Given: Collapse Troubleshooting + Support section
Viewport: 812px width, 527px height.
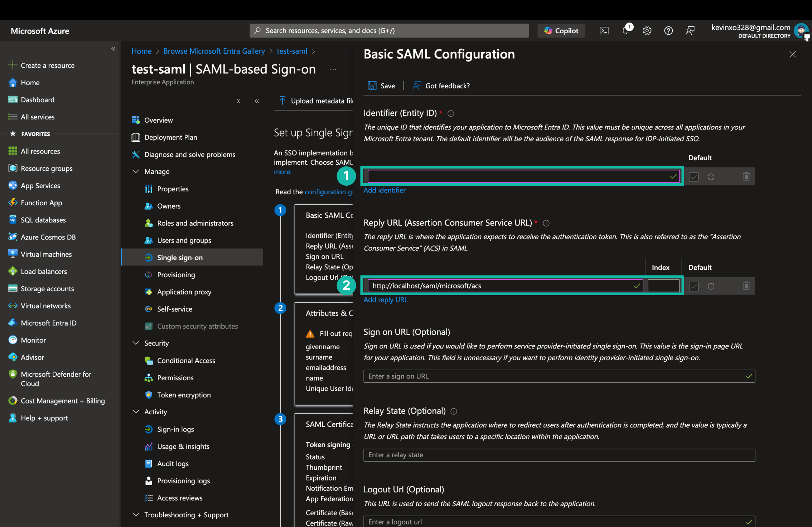Looking at the screenshot, I should (136, 515).
